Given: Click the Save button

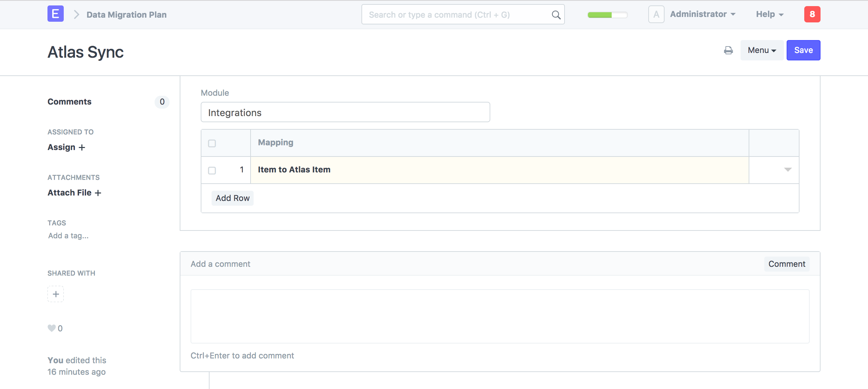Looking at the screenshot, I should point(803,50).
